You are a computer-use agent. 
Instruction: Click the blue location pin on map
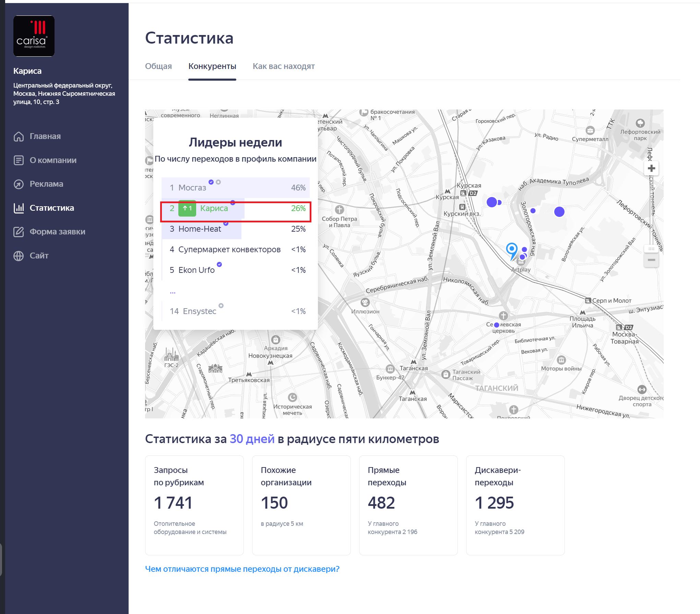[511, 250]
